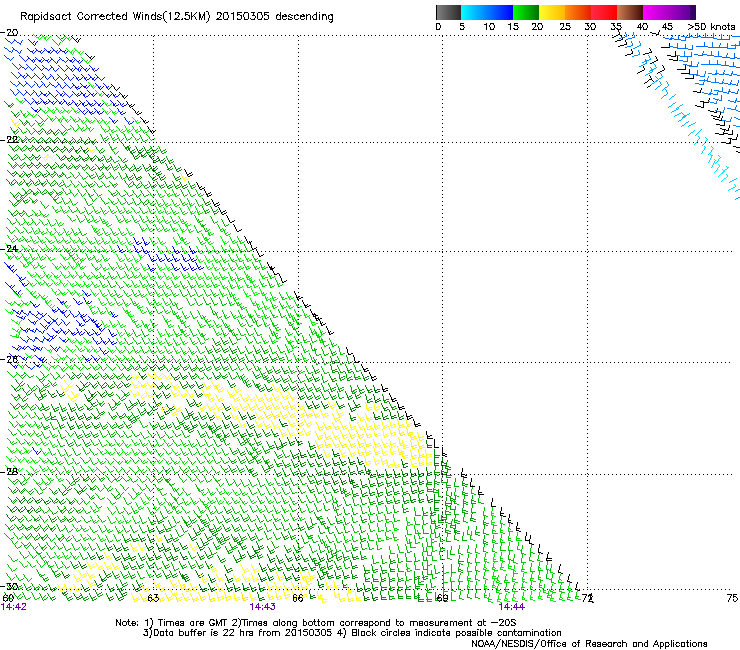Click the purple "14:43" time marker

click(x=262, y=607)
